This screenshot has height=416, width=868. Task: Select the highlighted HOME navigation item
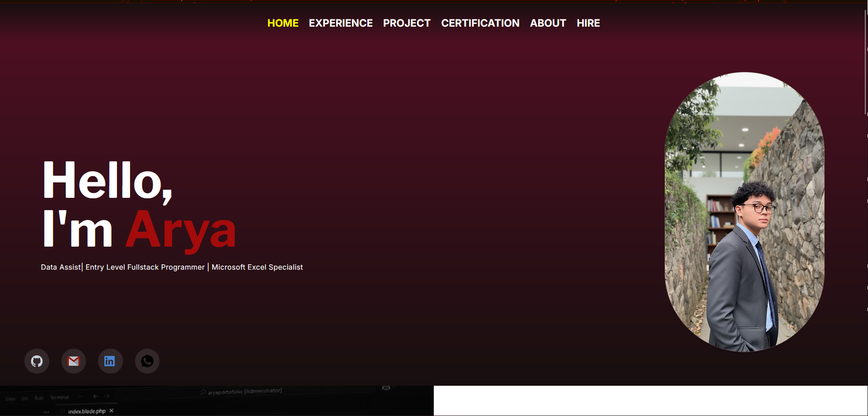click(x=283, y=23)
